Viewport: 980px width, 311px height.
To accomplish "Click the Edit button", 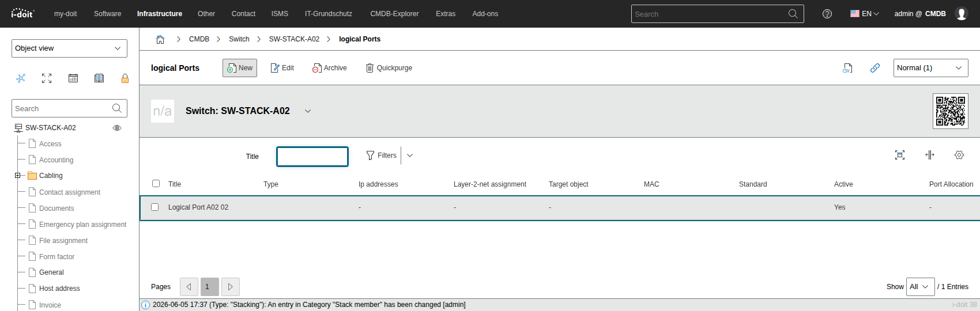I will click(282, 68).
